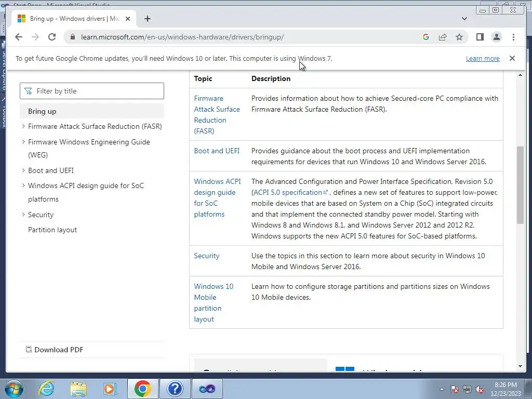
Task: Click the Google icon in address bar
Action: (426, 37)
